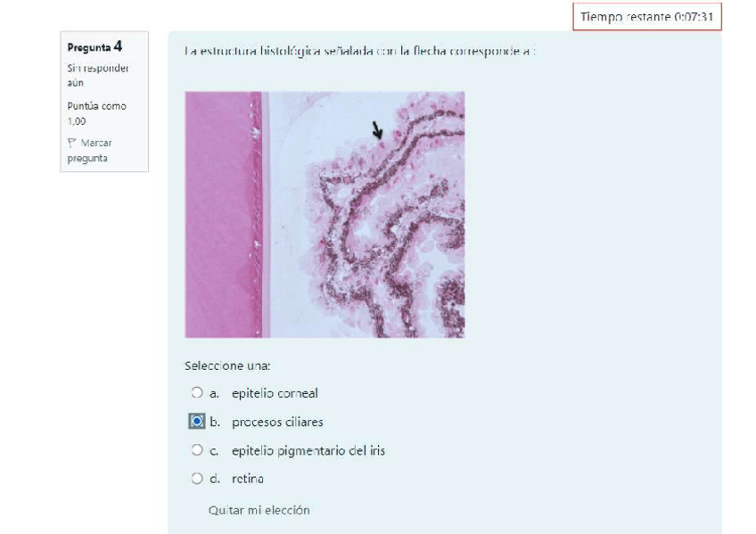
Task: Click the Marcar pregunta link
Action: point(90,151)
